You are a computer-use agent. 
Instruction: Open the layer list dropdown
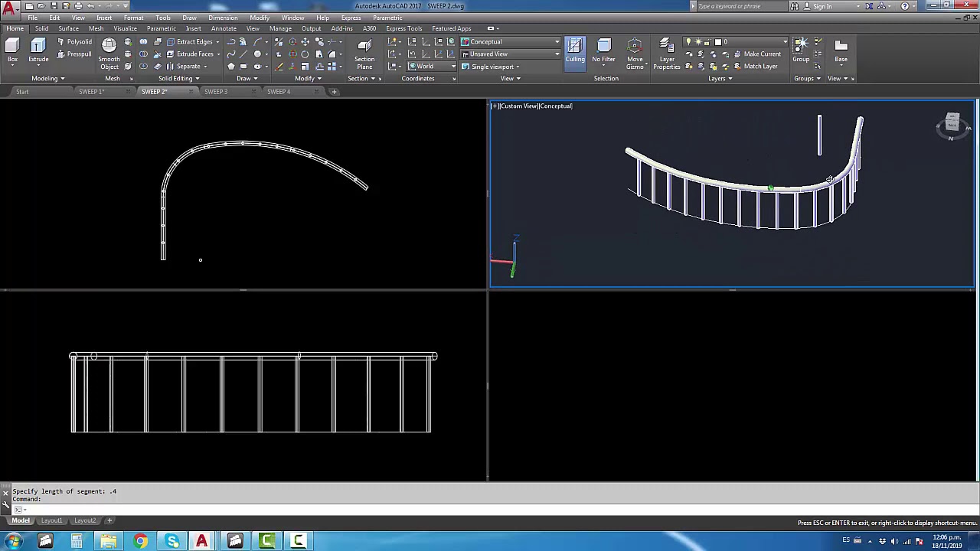pyautogui.click(x=736, y=42)
